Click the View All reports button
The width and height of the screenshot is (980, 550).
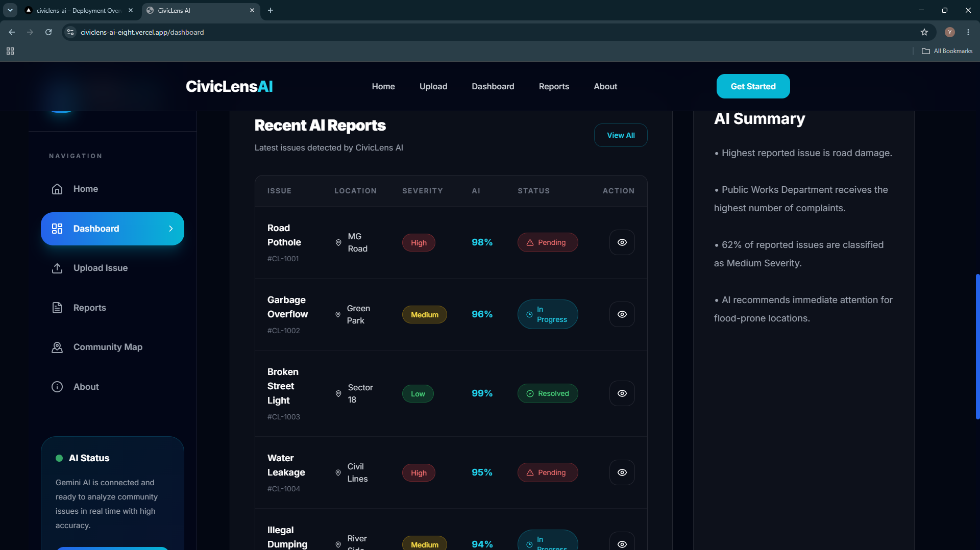(x=621, y=135)
